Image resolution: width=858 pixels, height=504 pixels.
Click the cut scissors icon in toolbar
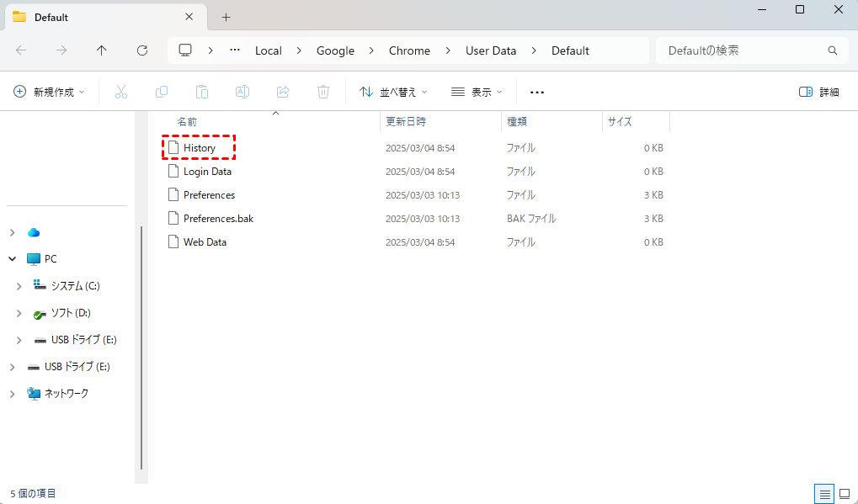(x=121, y=92)
